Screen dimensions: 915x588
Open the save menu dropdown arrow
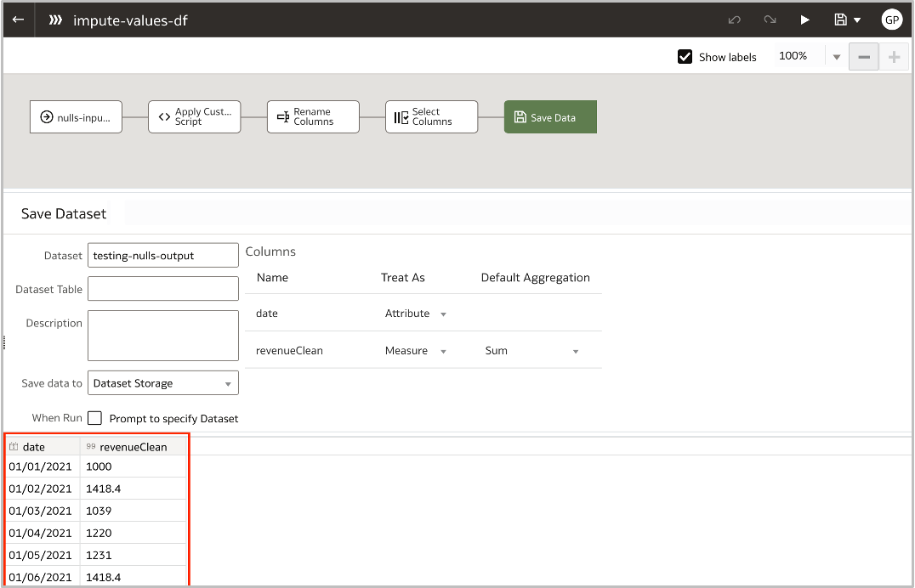[858, 19]
